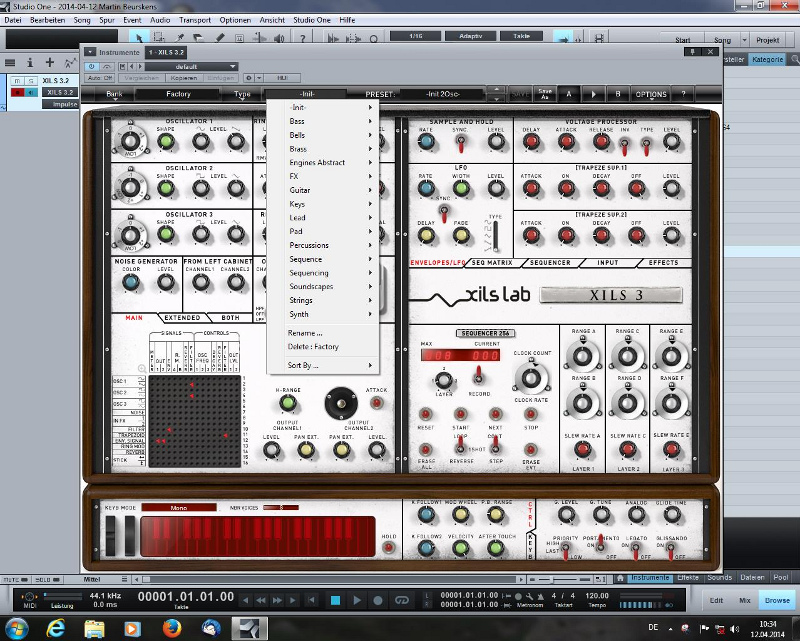Open the dropdown beside Song button

tap(744, 40)
